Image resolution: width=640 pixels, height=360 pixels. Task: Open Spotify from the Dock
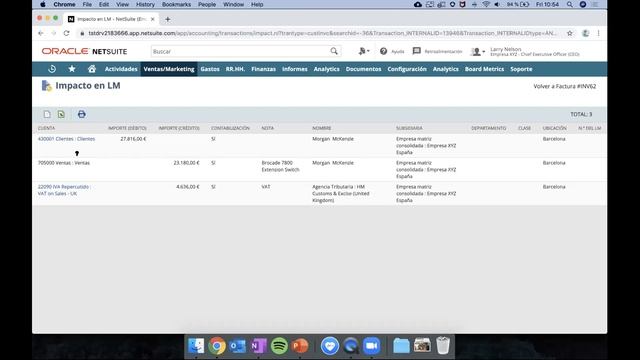[x=279, y=346]
